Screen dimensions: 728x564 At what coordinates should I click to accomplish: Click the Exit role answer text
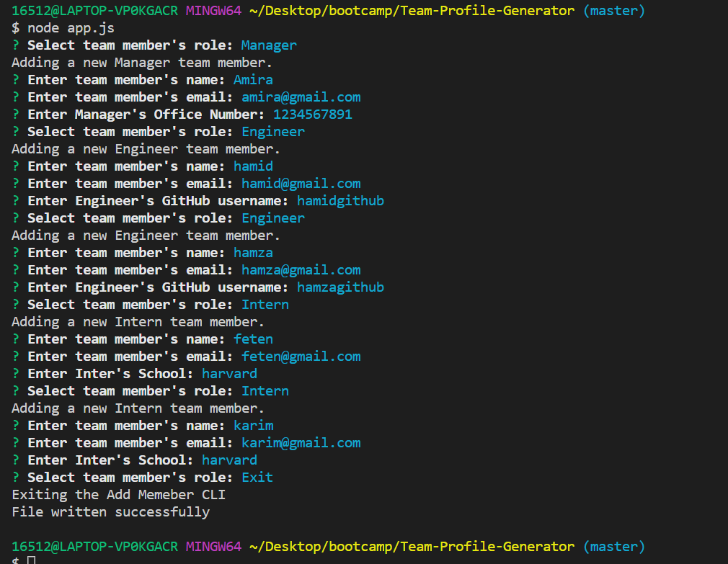pyautogui.click(x=257, y=477)
